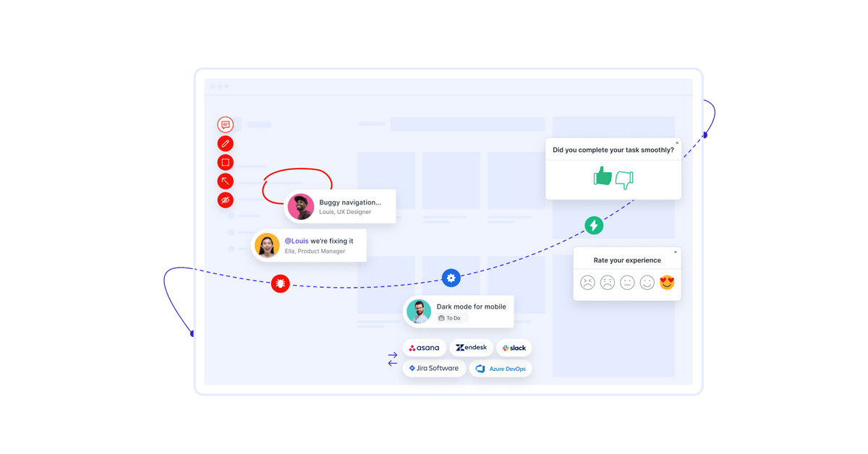Click the red bug report icon
This screenshot has width=868, height=454.
pyautogui.click(x=281, y=284)
